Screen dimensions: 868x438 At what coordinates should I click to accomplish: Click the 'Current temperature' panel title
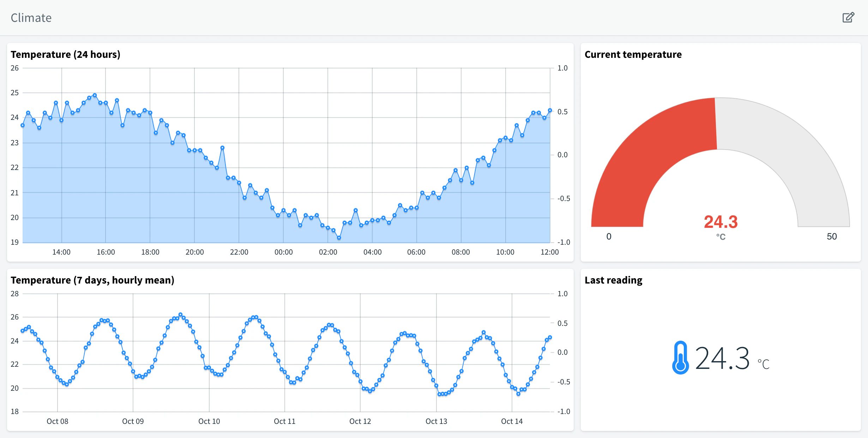click(633, 54)
